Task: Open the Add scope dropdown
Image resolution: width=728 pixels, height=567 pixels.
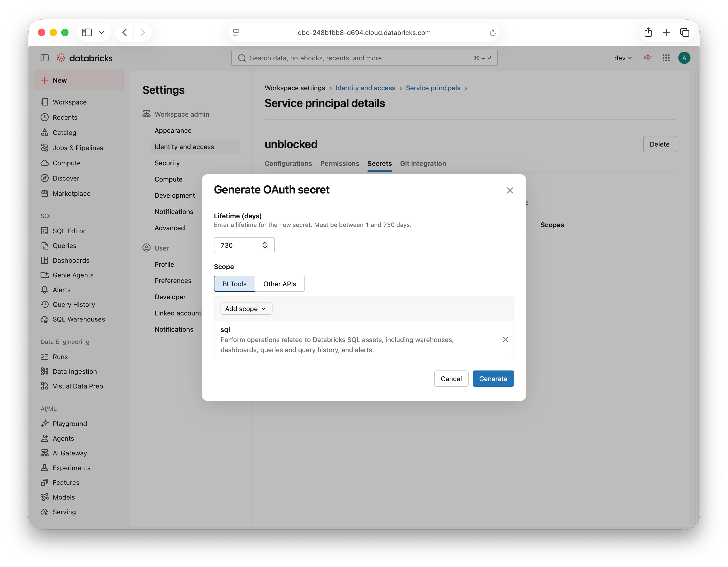Action: [x=246, y=309]
